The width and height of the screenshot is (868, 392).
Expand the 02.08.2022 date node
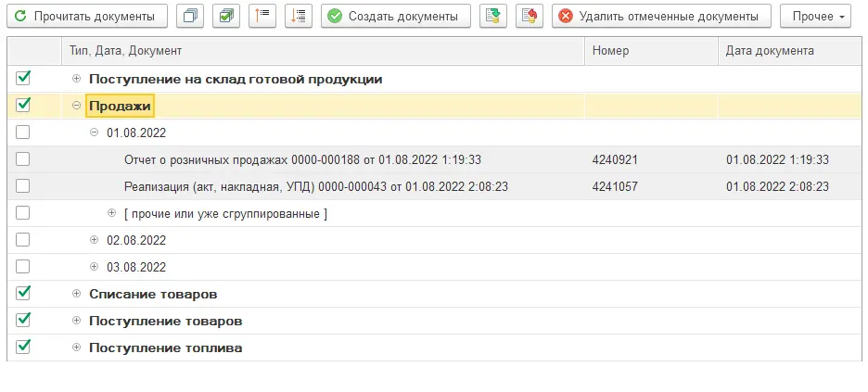coord(94,240)
